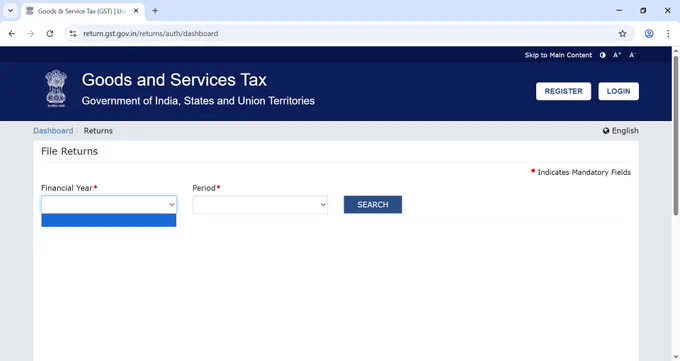Open the Chrome profile icon

(649, 33)
